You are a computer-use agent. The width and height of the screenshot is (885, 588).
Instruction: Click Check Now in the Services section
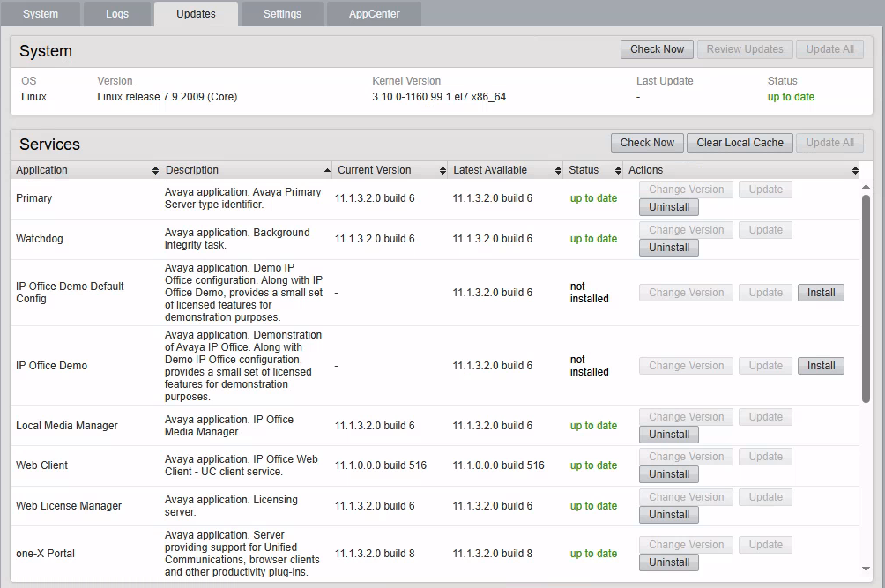647,142
